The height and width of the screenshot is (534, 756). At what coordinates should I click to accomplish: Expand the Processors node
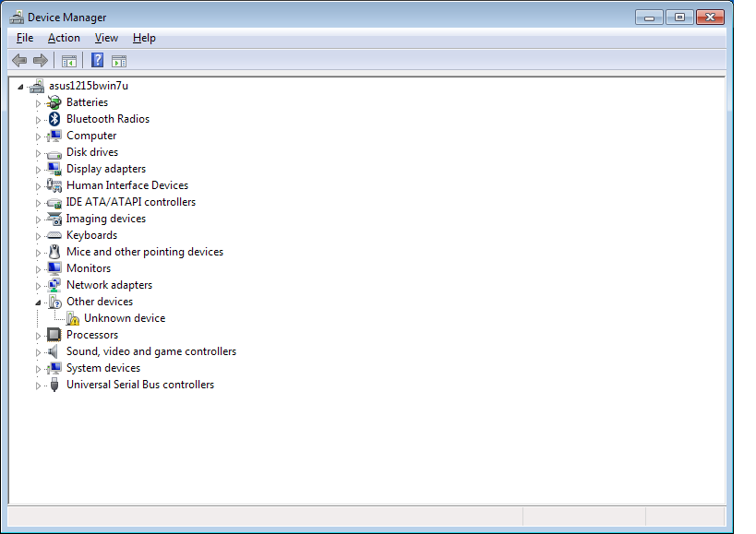coord(38,336)
